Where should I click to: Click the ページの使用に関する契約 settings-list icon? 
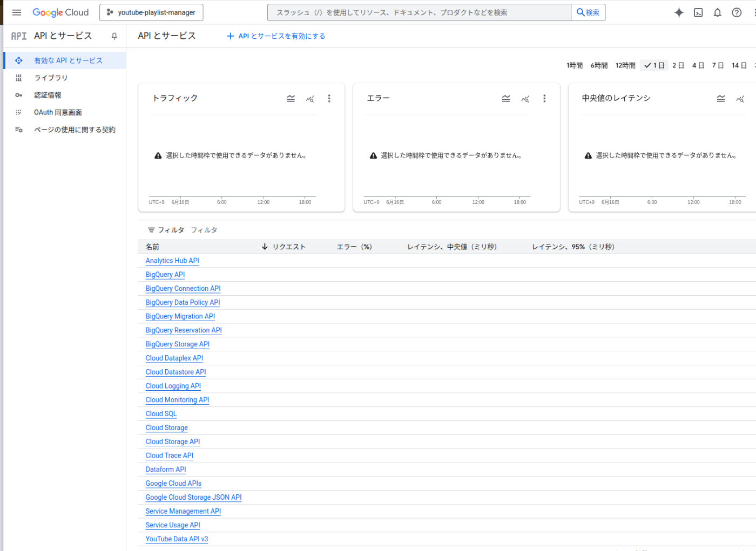click(x=19, y=130)
